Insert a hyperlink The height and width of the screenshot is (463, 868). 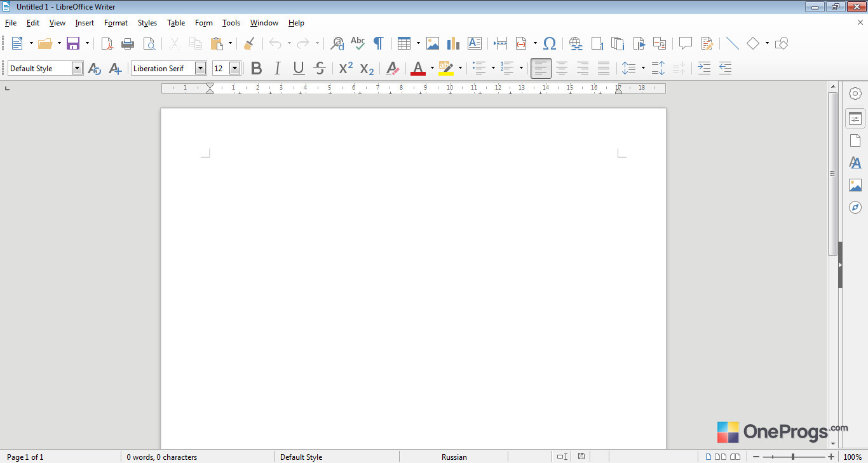pyautogui.click(x=576, y=43)
